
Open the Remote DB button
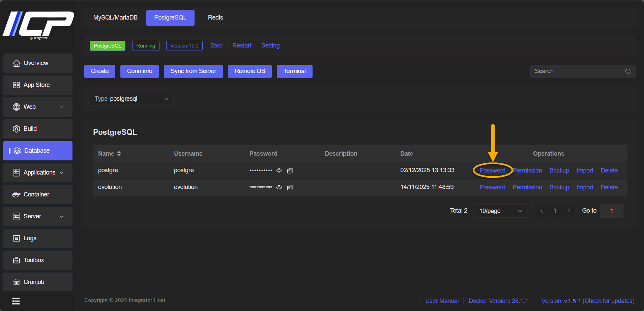[x=250, y=71]
